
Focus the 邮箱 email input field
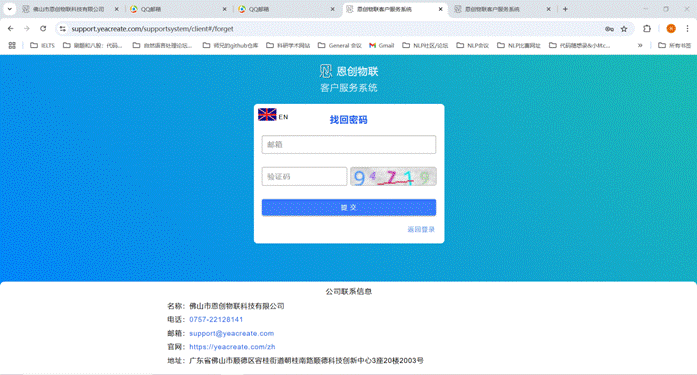[x=348, y=144]
